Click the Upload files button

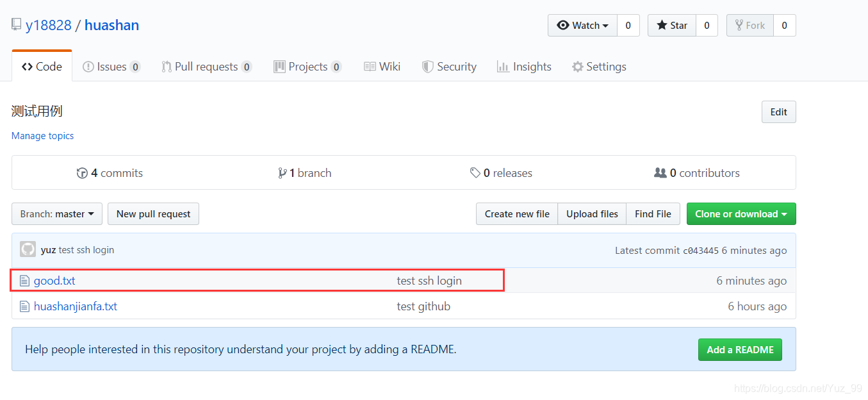[x=592, y=214]
